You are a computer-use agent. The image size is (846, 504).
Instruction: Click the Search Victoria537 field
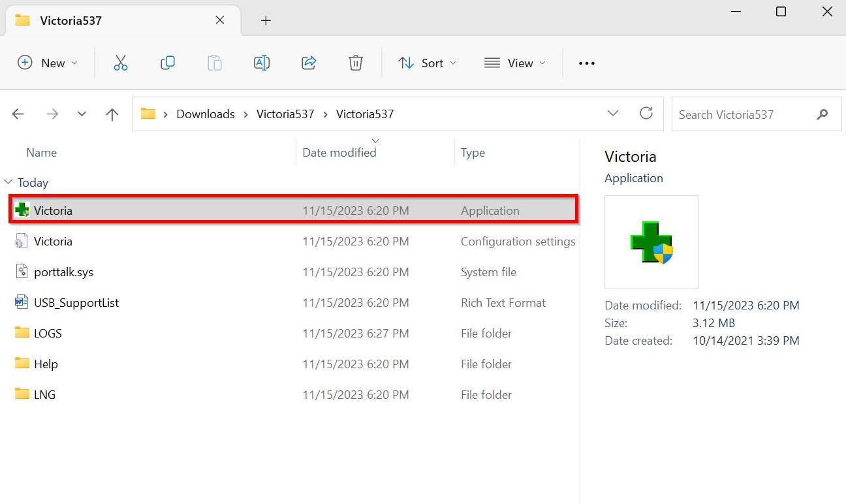click(x=744, y=114)
